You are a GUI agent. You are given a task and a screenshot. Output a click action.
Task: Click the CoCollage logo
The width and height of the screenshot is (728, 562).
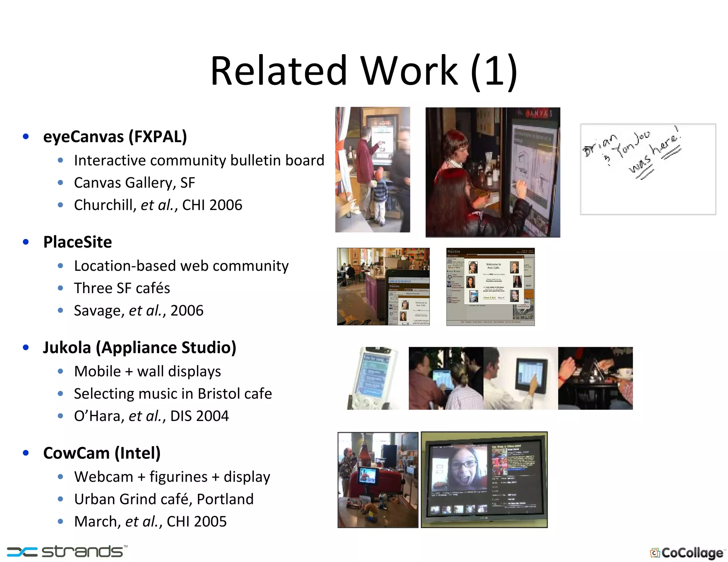[x=687, y=553]
